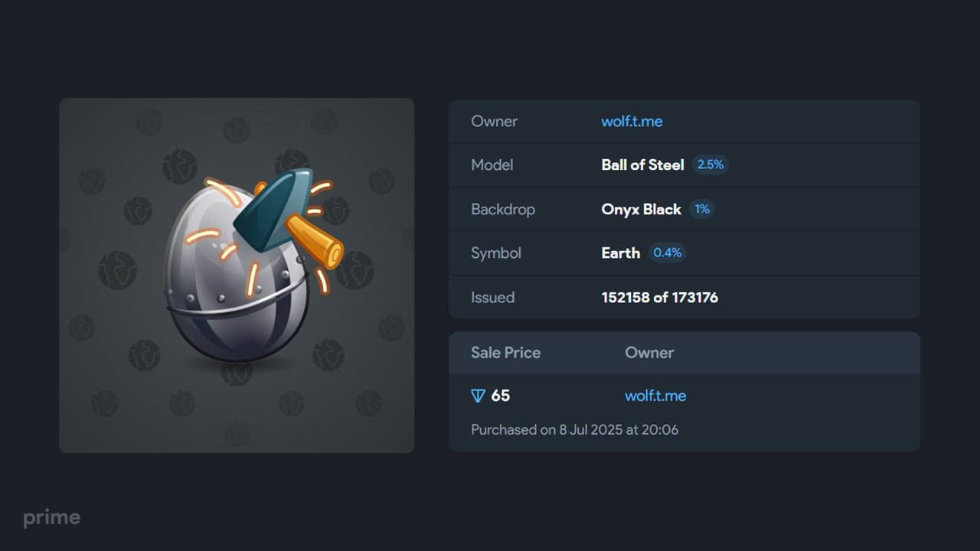This screenshot has width=980, height=551.
Task: Click the issued count 152158 of 173176
Action: click(659, 297)
